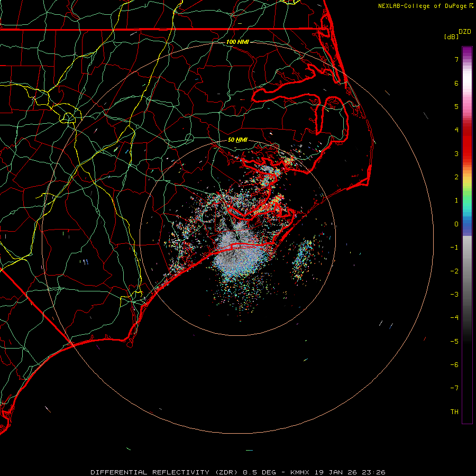Click the DZD product label above color bar

(x=465, y=32)
